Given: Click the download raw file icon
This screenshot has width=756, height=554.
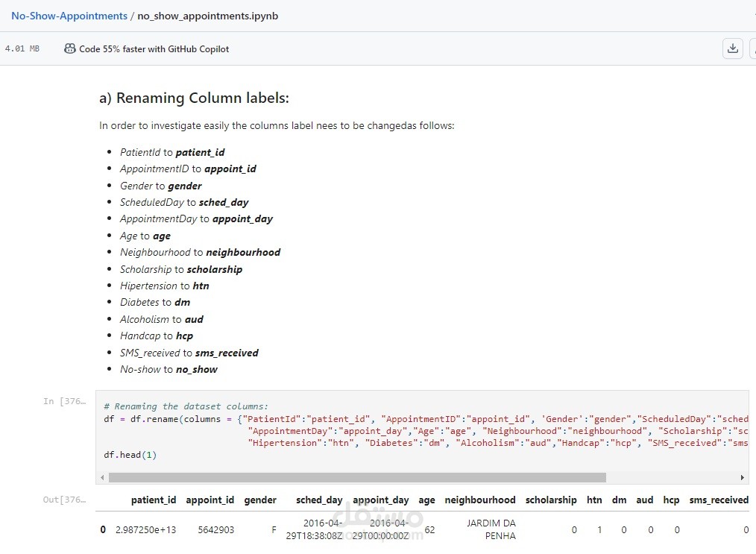Looking at the screenshot, I should [x=733, y=48].
